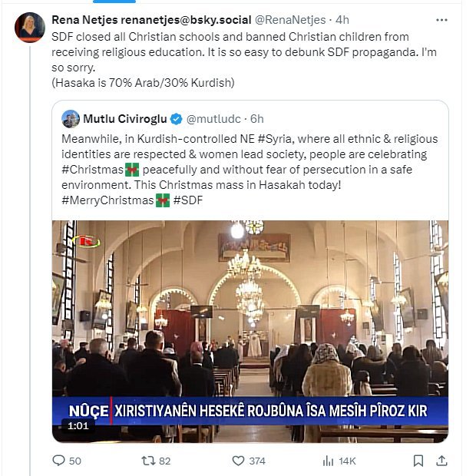Click the reply comment icon
The width and height of the screenshot is (476, 476).
point(59,460)
